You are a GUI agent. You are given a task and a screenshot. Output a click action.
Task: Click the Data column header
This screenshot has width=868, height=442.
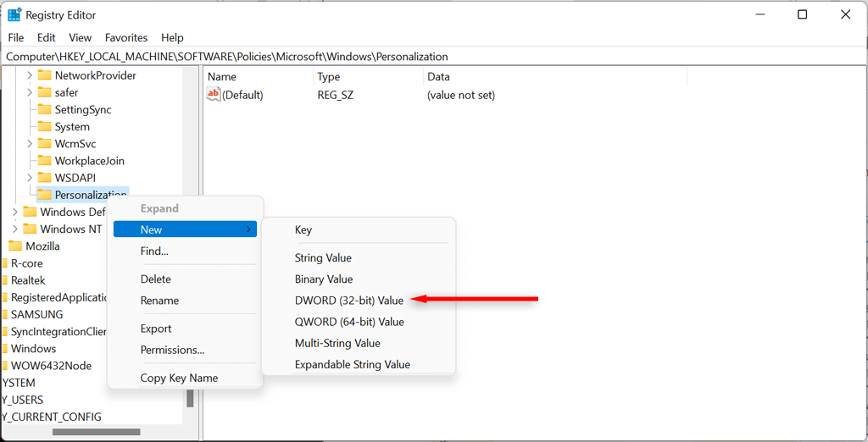point(438,76)
